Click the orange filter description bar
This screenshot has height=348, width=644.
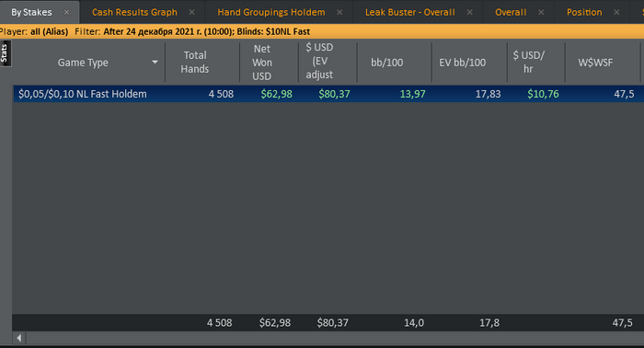click(322, 31)
